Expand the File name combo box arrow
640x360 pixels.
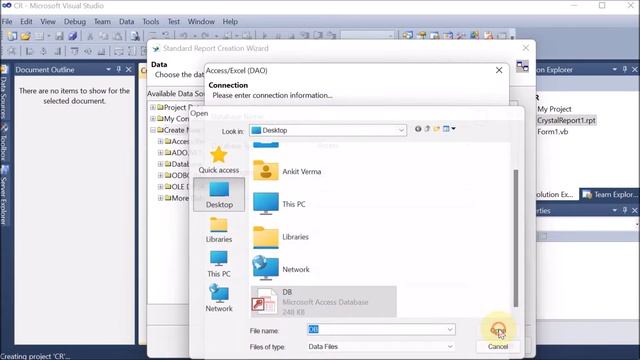coord(450,329)
